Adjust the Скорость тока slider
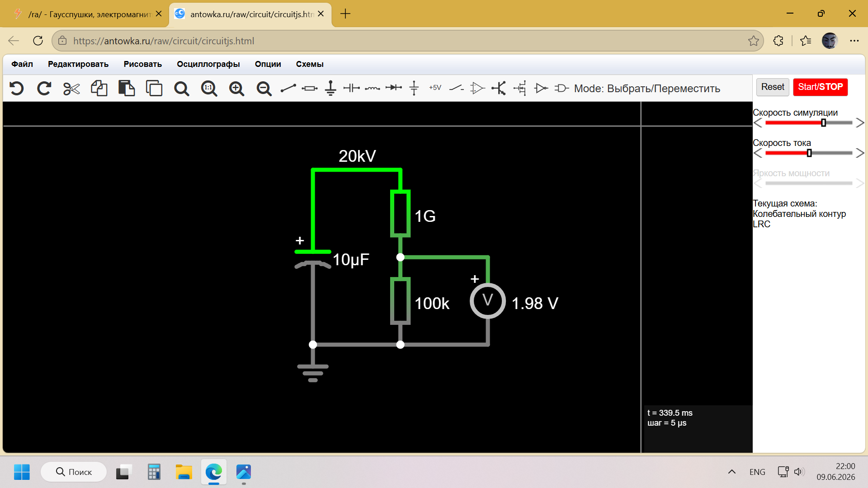The image size is (868, 488). coord(809,153)
